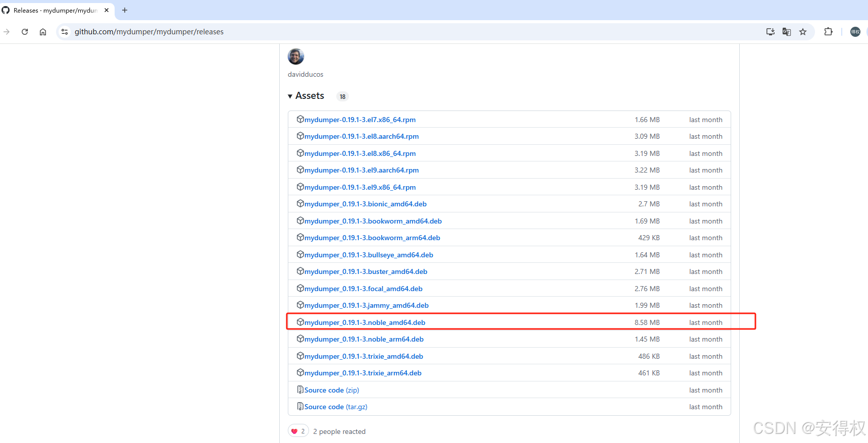Open the browser profile avatar
Screen dimensions: 868x443
855,32
